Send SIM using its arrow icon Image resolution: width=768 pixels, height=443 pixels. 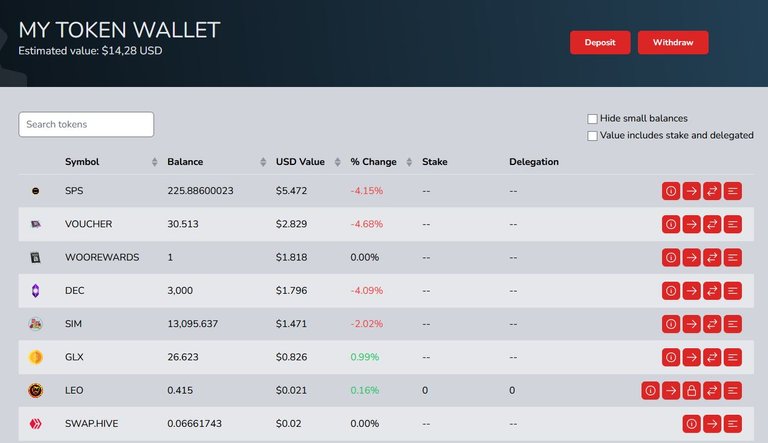[x=692, y=324]
